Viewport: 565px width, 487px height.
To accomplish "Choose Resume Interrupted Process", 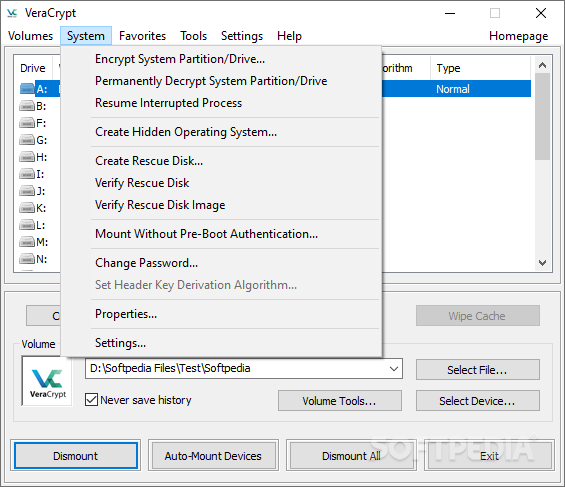I will click(221, 103).
